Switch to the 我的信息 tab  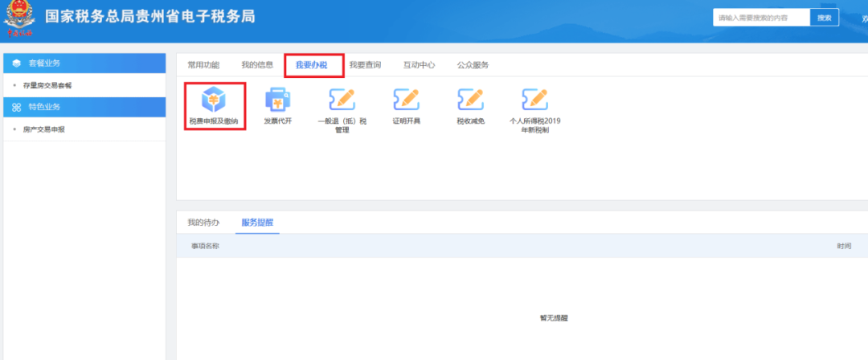pyautogui.click(x=257, y=65)
